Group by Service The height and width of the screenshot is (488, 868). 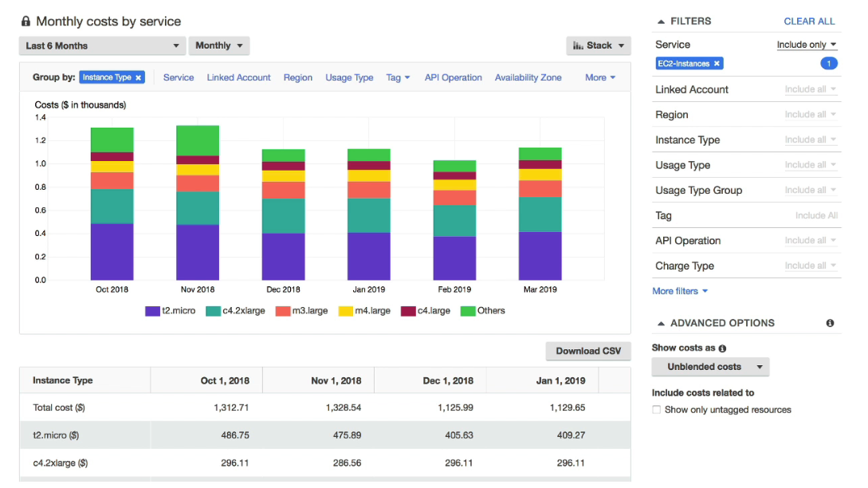pos(179,77)
